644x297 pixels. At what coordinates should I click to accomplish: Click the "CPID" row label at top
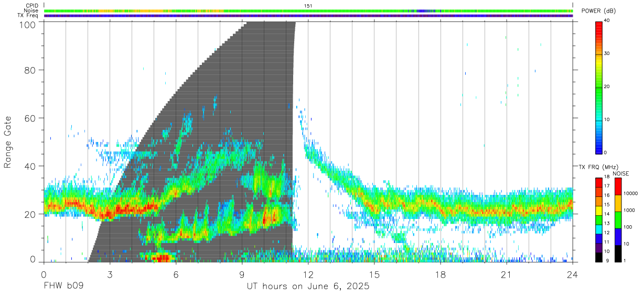coord(32,6)
